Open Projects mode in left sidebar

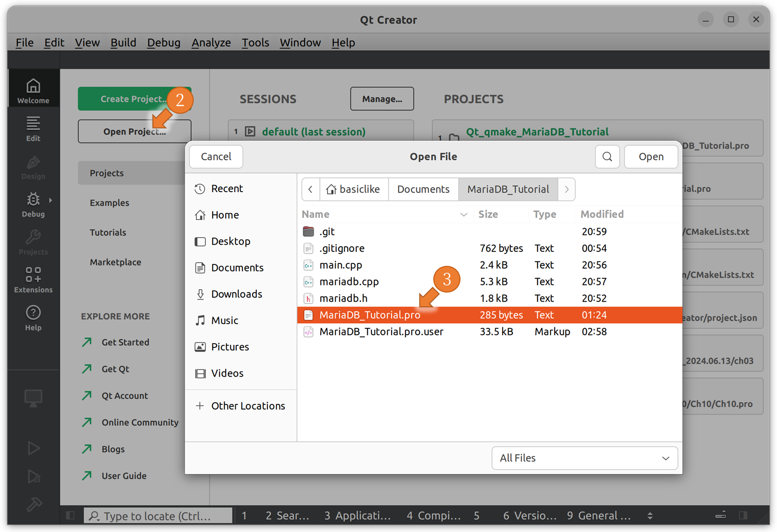[33, 242]
